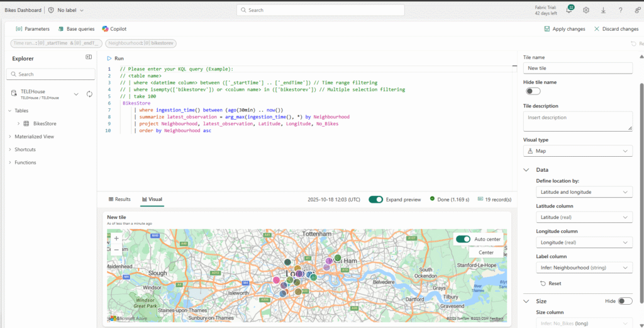Image resolution: width=644 pixels, height=328 pixels.
Task: Click Reset under Label column
Action: pos(550,283)
